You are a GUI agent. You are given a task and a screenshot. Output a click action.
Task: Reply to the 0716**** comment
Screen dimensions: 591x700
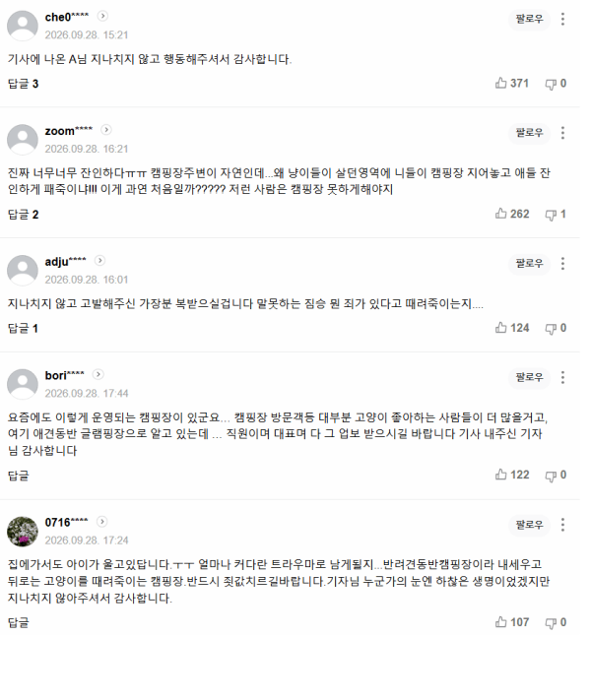(19, 622)
